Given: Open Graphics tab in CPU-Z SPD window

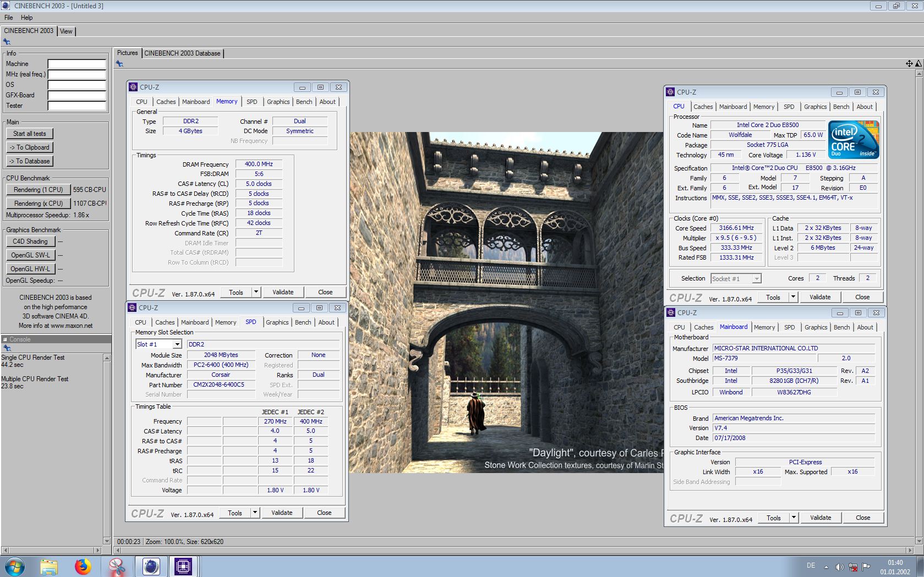Looking at the screenshot, I should click(277, 322).
